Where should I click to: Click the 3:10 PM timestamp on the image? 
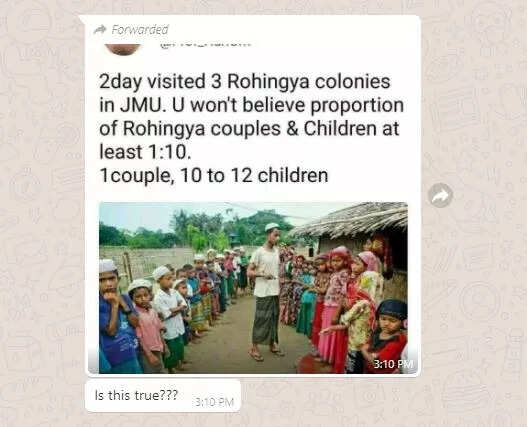(393, 363)
